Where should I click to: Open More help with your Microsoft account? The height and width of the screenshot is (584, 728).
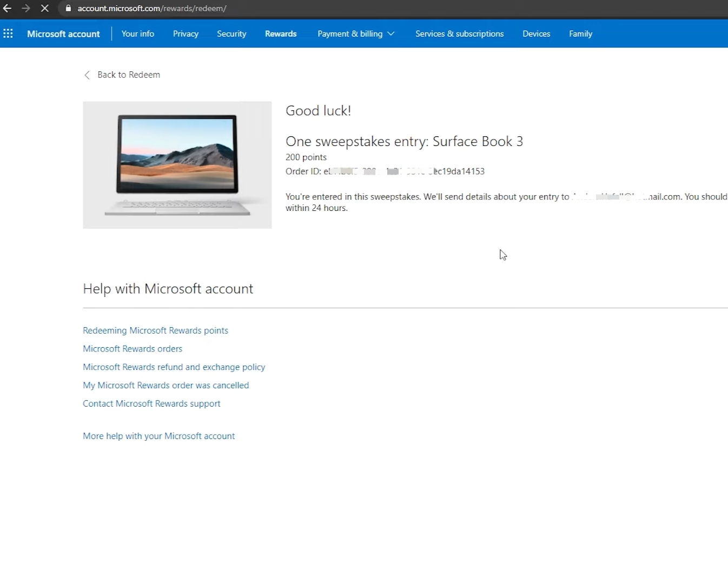tap(158, 436)
